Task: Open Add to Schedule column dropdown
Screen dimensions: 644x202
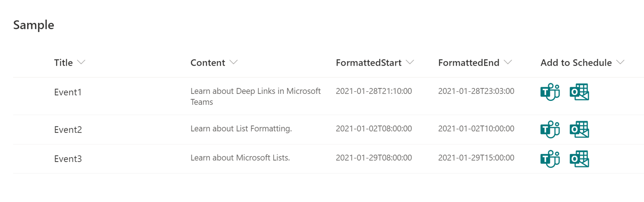Action: [620, 62]
